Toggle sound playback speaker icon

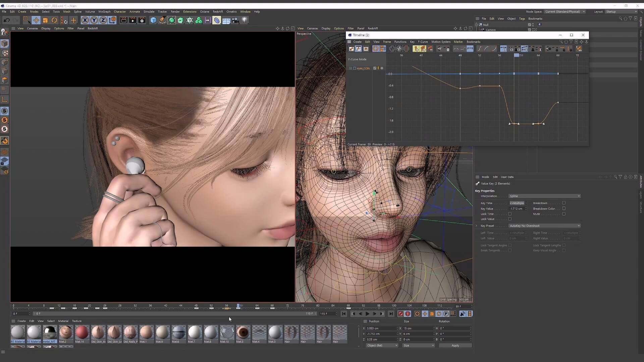(x=463, y=314)
